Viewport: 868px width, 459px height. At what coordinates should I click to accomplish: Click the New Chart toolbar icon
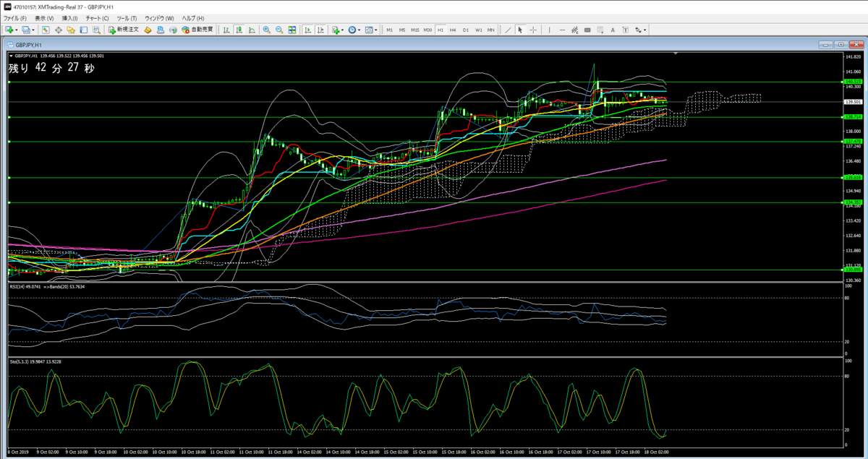(x=9, y=30)
